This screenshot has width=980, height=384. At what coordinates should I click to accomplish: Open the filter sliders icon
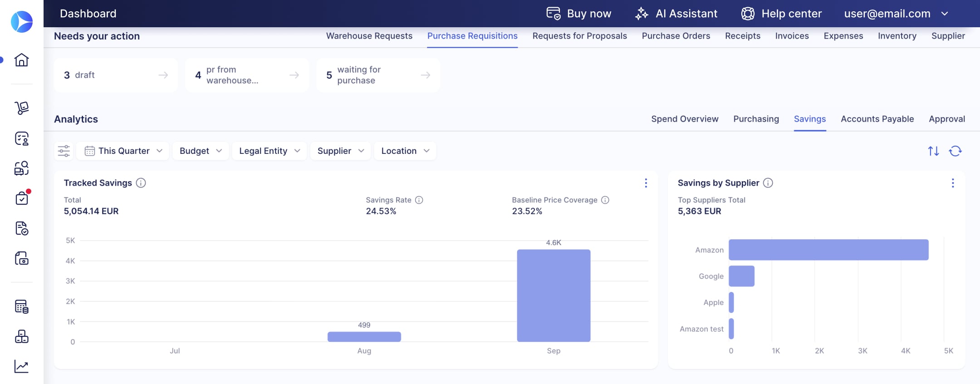click(64, 151)
